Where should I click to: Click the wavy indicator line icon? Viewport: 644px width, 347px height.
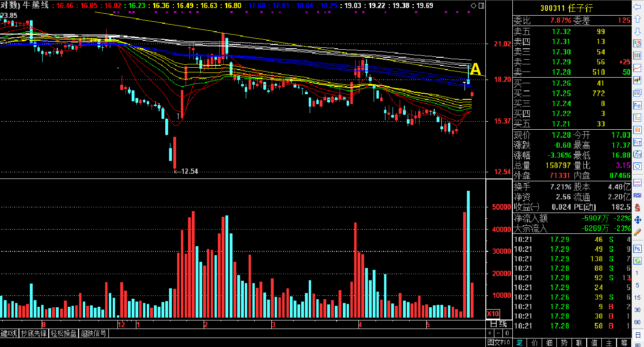pyautogui.click(x=637, y=183)
